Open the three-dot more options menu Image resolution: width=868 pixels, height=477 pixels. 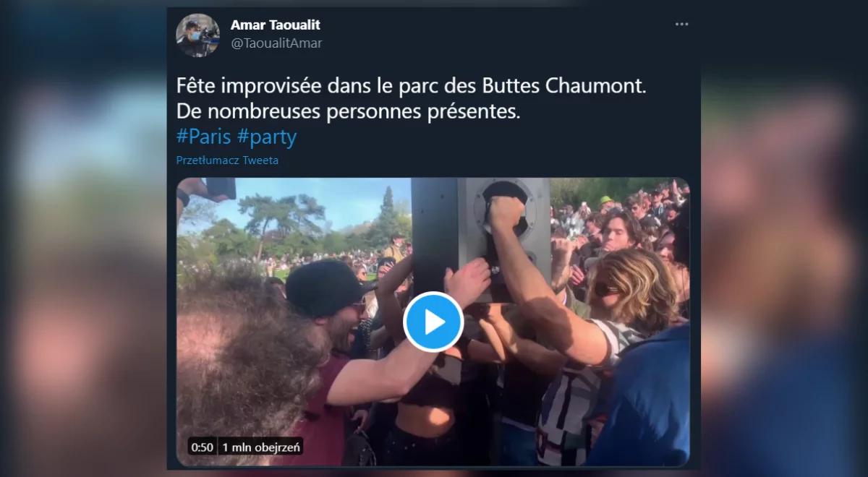(x=681, y=24)
